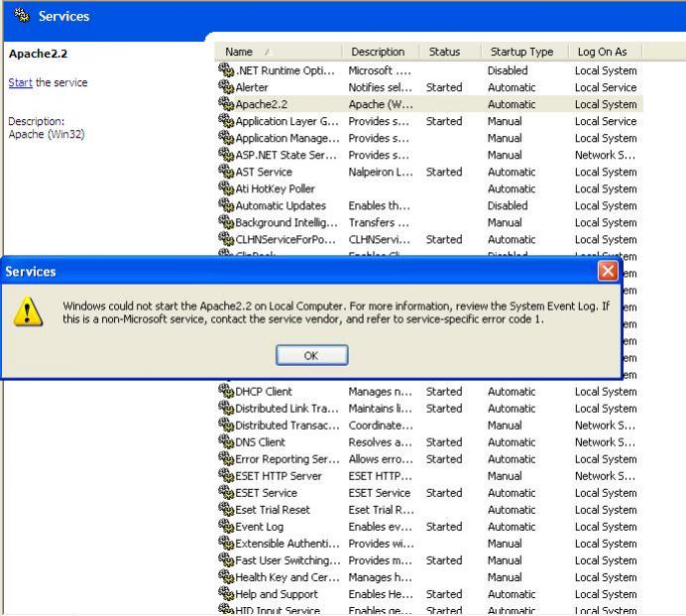Click 'Network S...' logon of ASP.NET State
This screenshot has width=686, height=616.
click(x=605, y=155)
